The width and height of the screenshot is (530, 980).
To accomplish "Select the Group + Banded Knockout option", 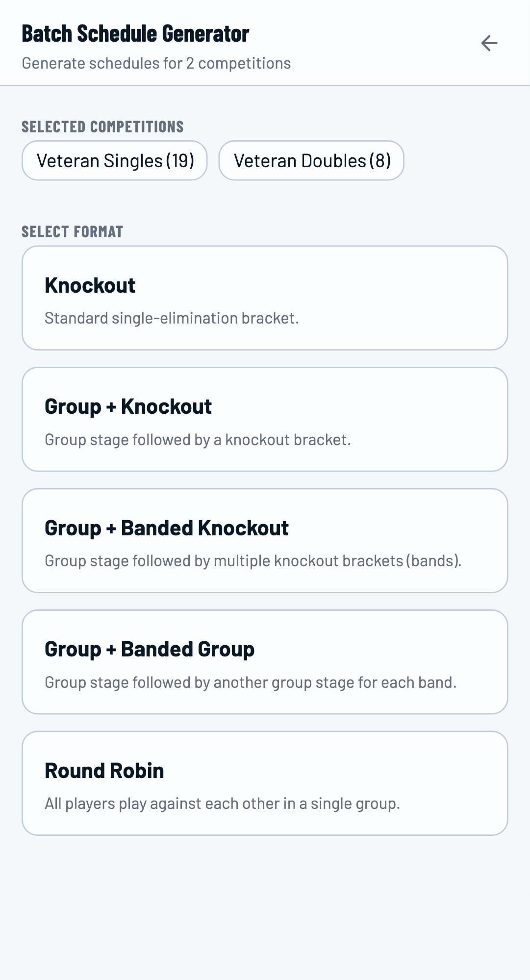I will click(x=265, y=541).
